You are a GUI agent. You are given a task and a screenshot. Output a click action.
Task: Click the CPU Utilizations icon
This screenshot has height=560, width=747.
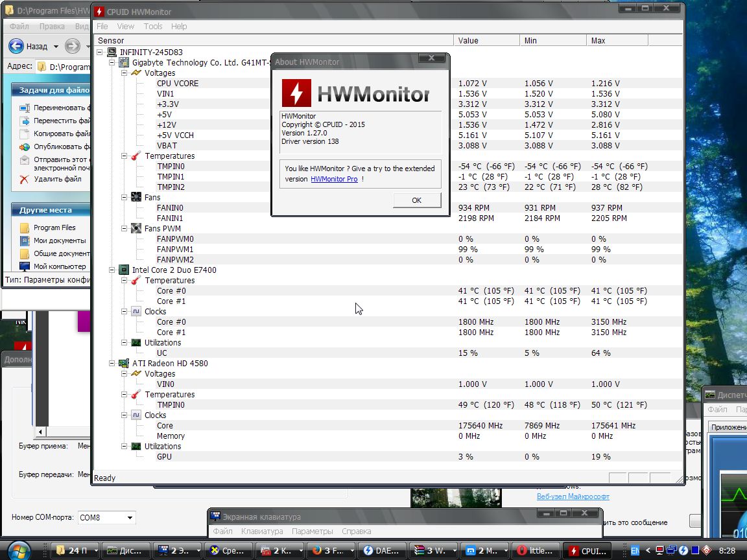point(136,343)
